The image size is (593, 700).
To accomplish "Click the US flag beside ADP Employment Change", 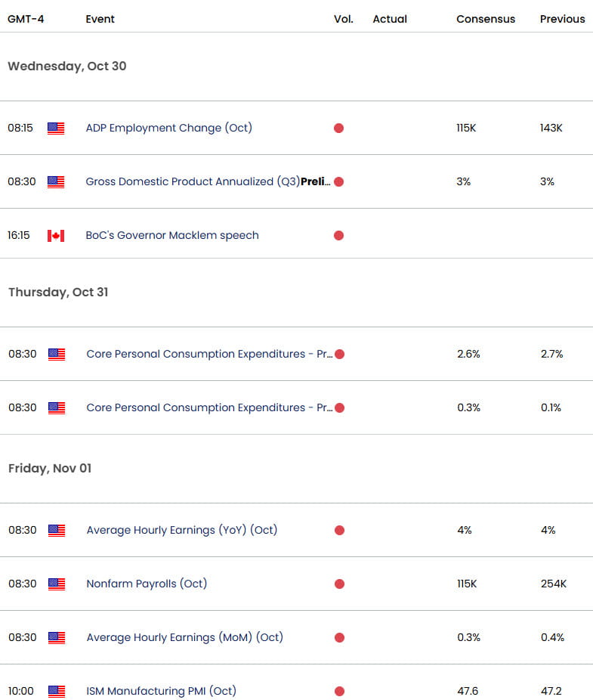I will point(55,128).
